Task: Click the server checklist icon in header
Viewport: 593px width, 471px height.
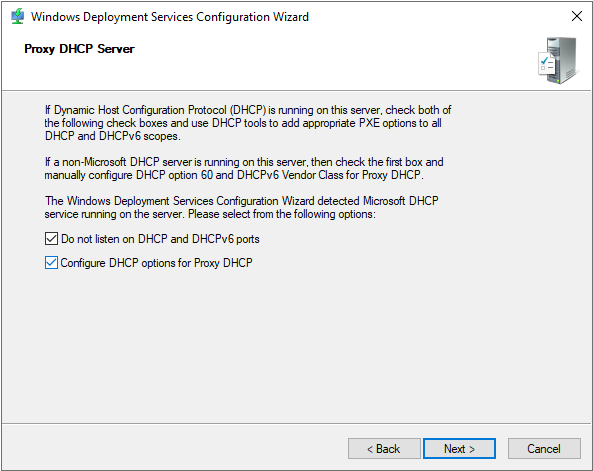Action: coord(558,60)
